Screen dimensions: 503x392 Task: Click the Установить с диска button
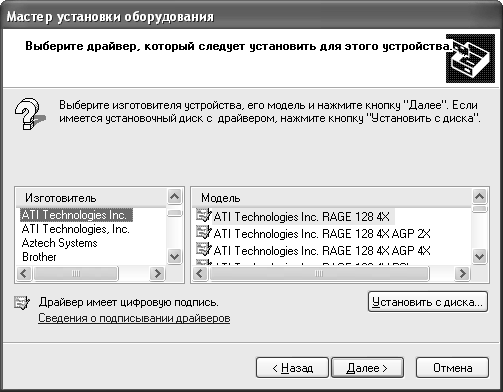tap(428, 302)
